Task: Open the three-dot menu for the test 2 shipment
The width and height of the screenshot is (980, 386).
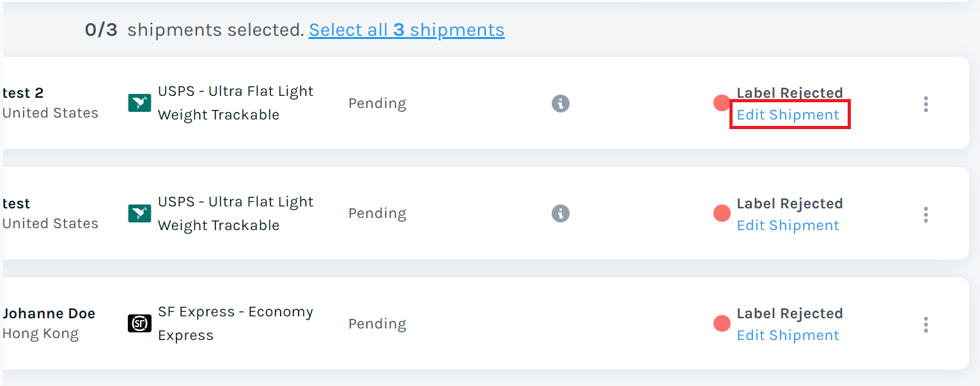Action: pos(925,104)
